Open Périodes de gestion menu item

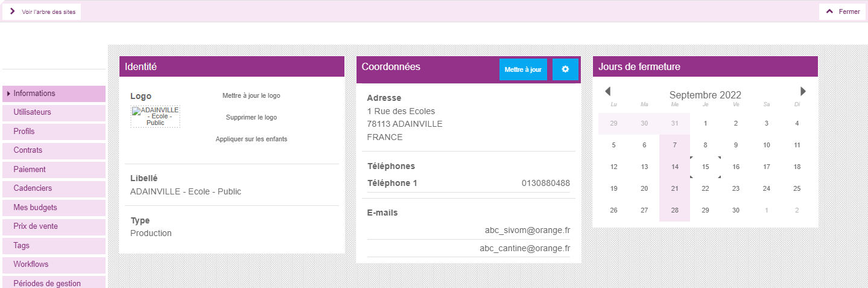click(x=54, y=283)
